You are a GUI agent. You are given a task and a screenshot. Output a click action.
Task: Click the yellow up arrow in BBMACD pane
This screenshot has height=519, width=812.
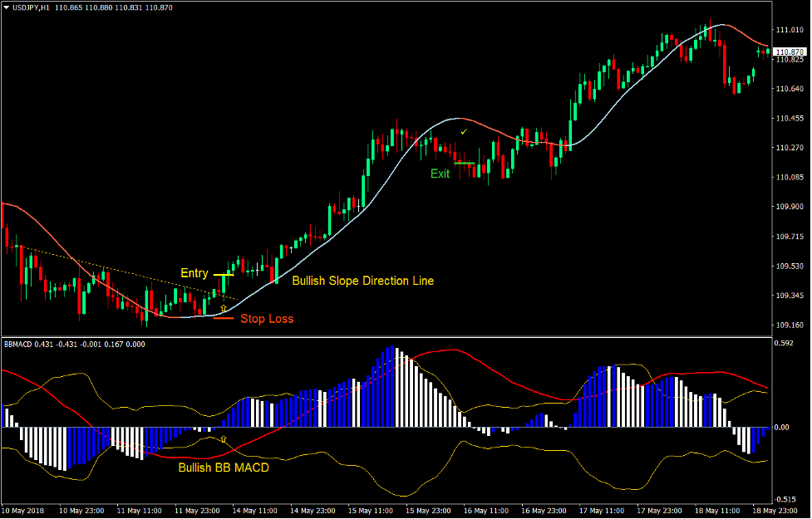pos(222,438)
